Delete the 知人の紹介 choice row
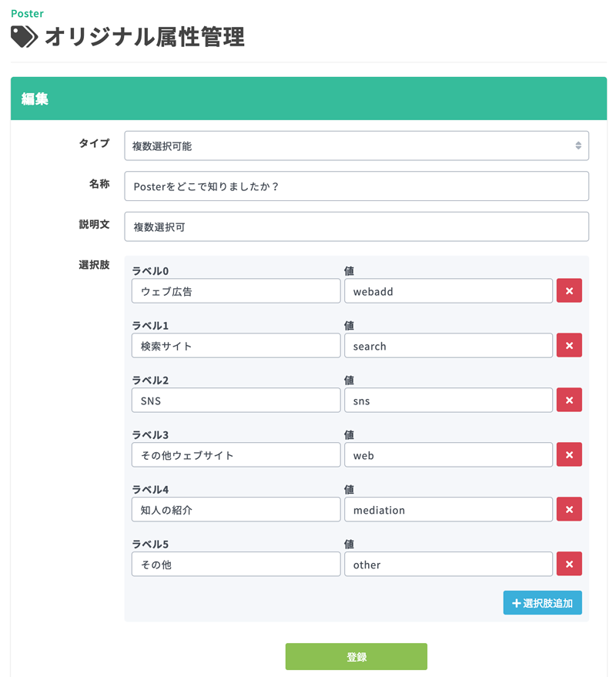 [569, 509]
